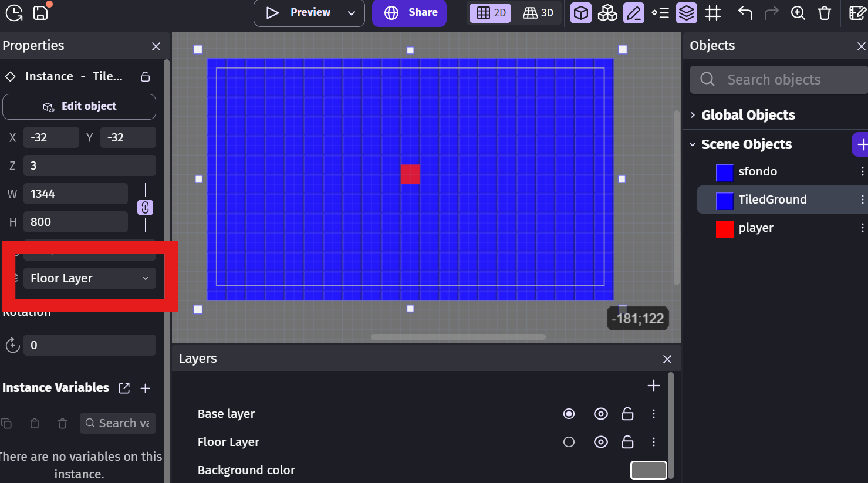Click the save project icon

pyautogui.click(x=40, y=12)
